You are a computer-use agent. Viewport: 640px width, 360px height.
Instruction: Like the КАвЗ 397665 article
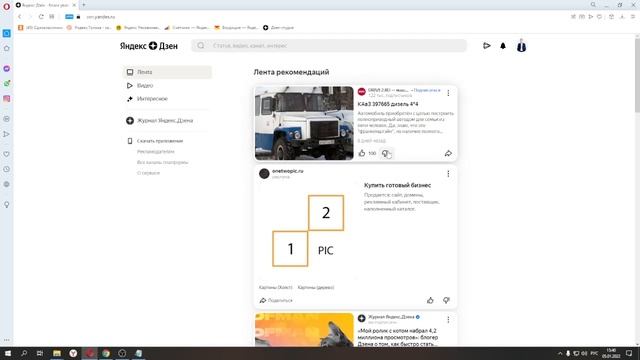pyautogui.click(x=362, y=153)
